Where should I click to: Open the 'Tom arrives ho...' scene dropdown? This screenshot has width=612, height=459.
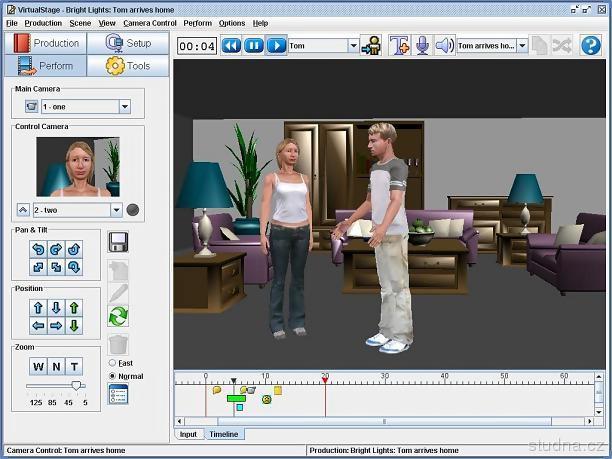coord(523,46)
